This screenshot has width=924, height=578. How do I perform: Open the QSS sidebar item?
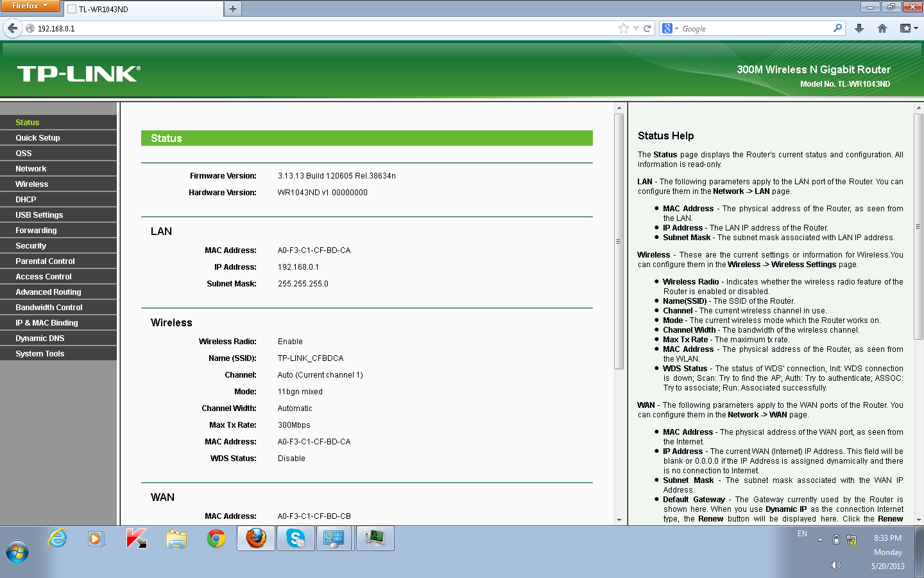58,153
